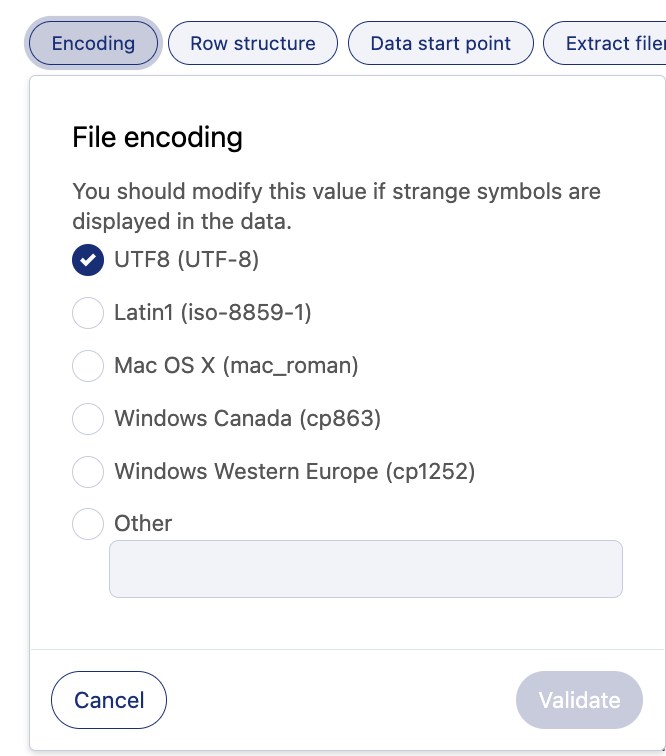This screenshot has height=756, width=666.
Task: Click the Windows Canada (cp863) label
Action: click(x=247, y=418)
